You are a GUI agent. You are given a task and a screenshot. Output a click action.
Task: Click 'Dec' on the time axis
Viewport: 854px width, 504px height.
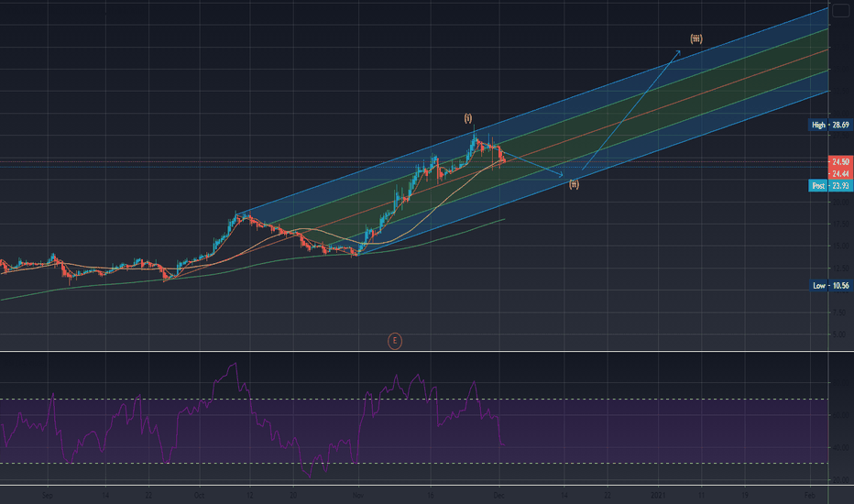[x=498, y=495]
